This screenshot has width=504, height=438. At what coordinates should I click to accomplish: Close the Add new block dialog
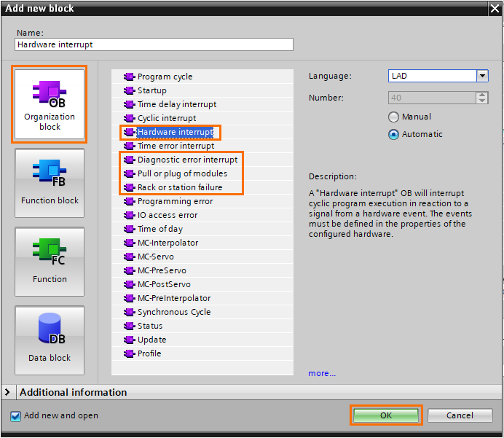coord(495,8)
